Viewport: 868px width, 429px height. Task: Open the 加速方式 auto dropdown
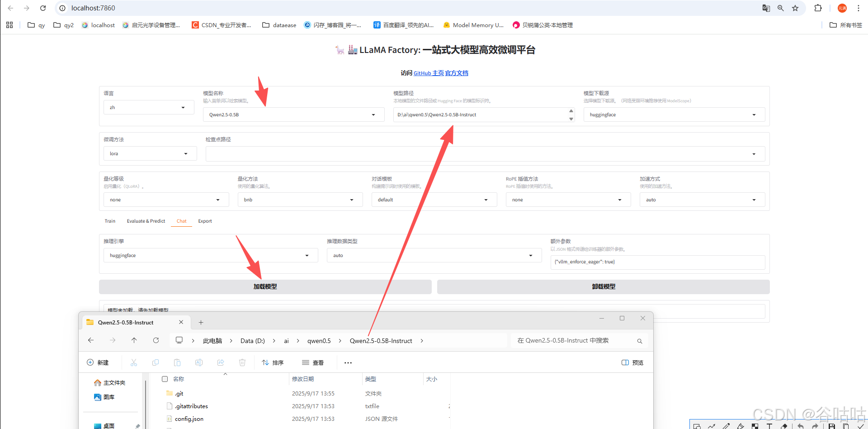coord(702,200)
